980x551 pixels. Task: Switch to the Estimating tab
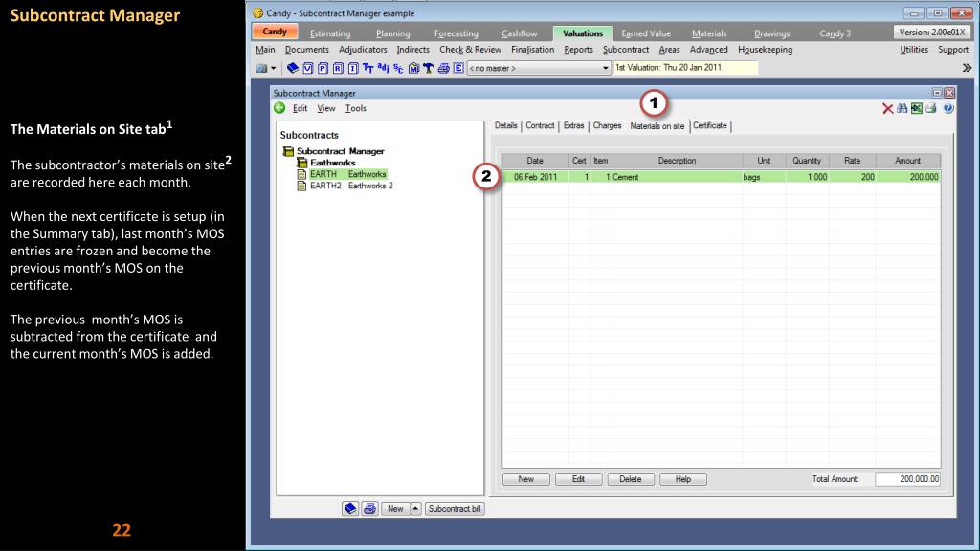(x=330, y=33)
